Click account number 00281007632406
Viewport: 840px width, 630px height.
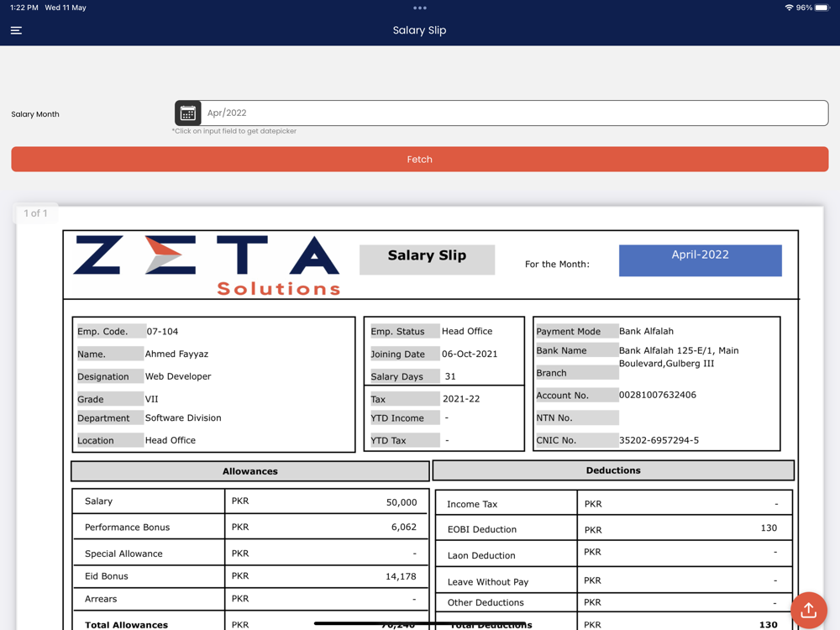point(658,395)
